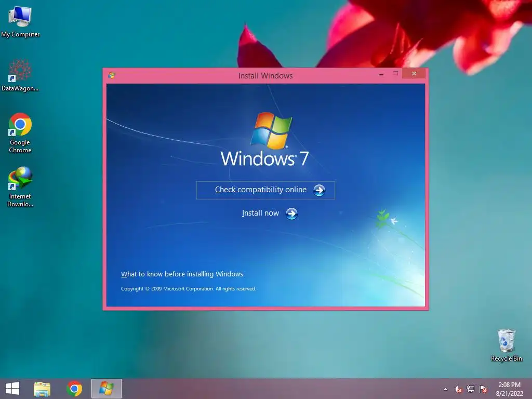Click the Microsoft copyright notice text
The width and height of the screenshot is (532, 399).
click(x=188, y=289)
